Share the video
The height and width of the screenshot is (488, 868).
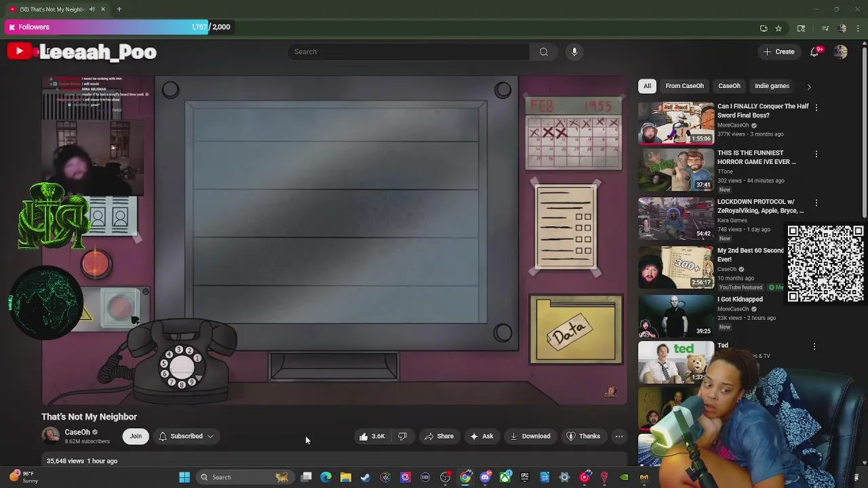[x=439, y=436]
